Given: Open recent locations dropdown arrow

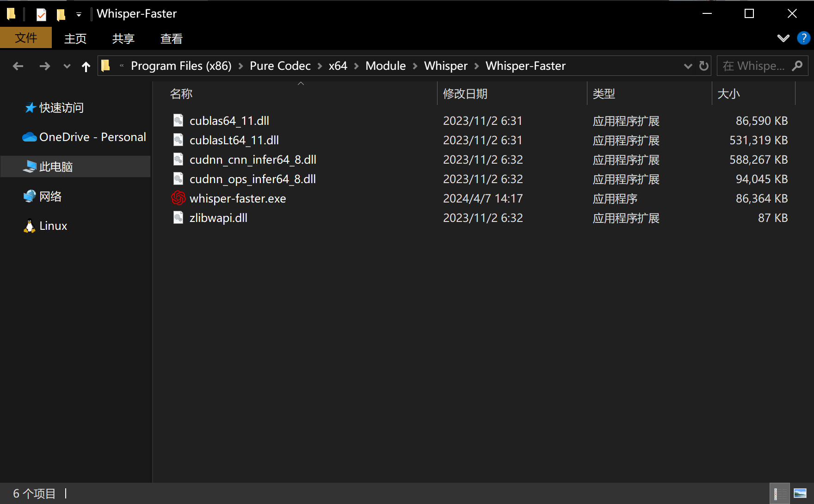Looking at the screenshot, I should 67,66.
